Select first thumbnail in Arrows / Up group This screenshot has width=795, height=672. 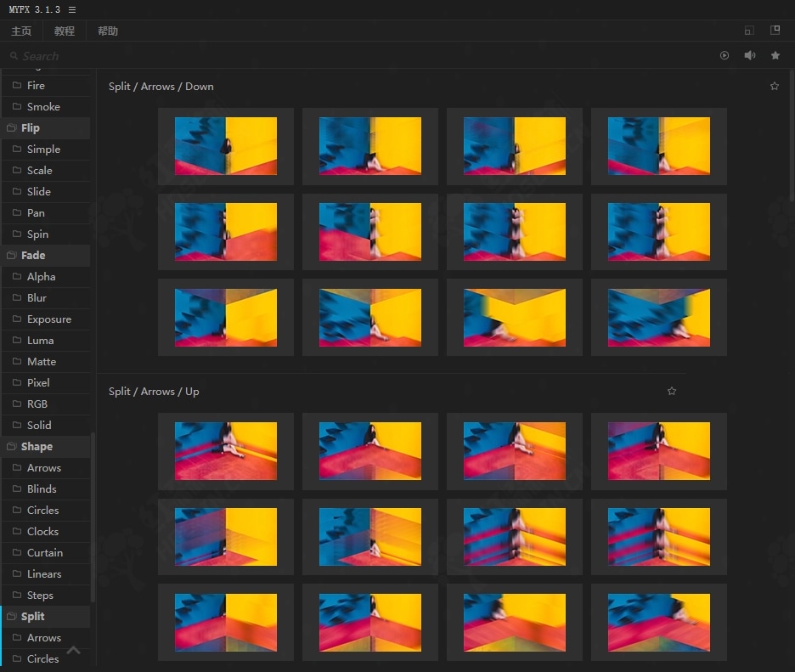(x=226, y=451)
